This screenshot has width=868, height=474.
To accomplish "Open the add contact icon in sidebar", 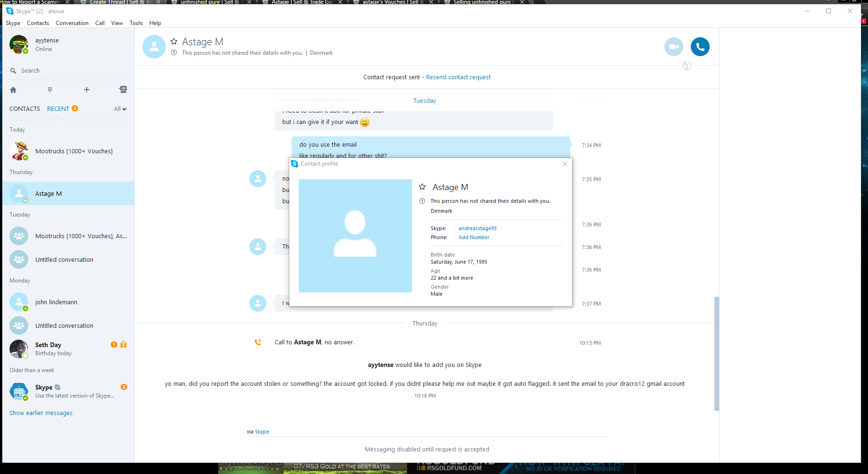I will pyautogui.click(x=123, y=89).
